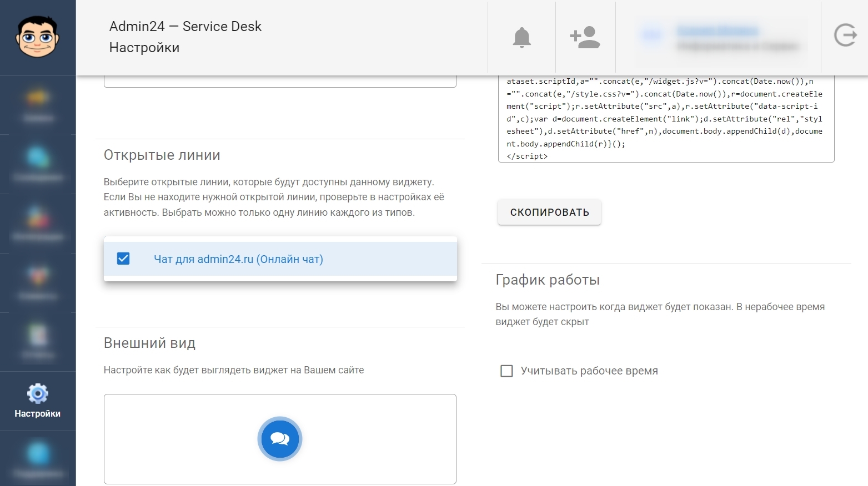Click the blue chat widget preview icon
The height and width of the screenshot is (486, 868).
(x=280, y=439)
